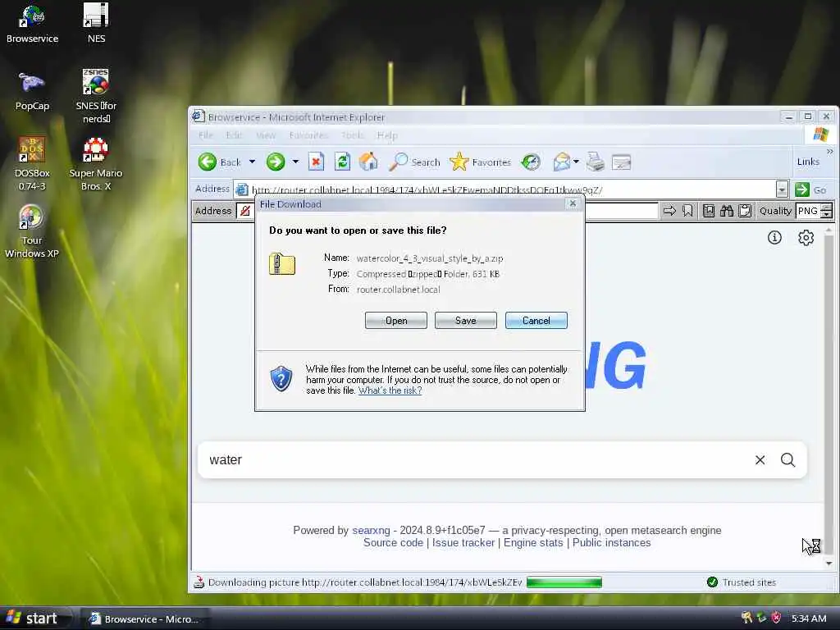Expand the Mail button dropdown arrow
This screenshot has height=630, width=840.
coord(577,162)
